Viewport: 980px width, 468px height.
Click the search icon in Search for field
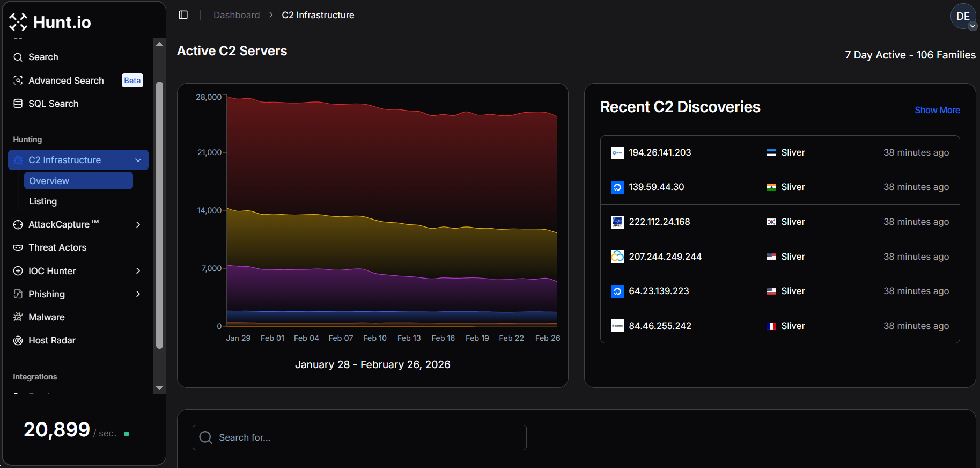point(205,437)
